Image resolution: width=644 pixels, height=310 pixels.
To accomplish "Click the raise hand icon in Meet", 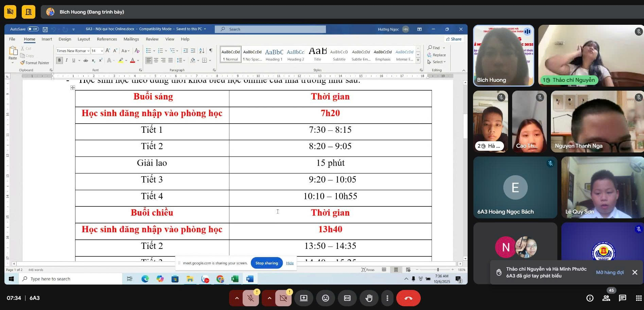I will coord(368,298).
